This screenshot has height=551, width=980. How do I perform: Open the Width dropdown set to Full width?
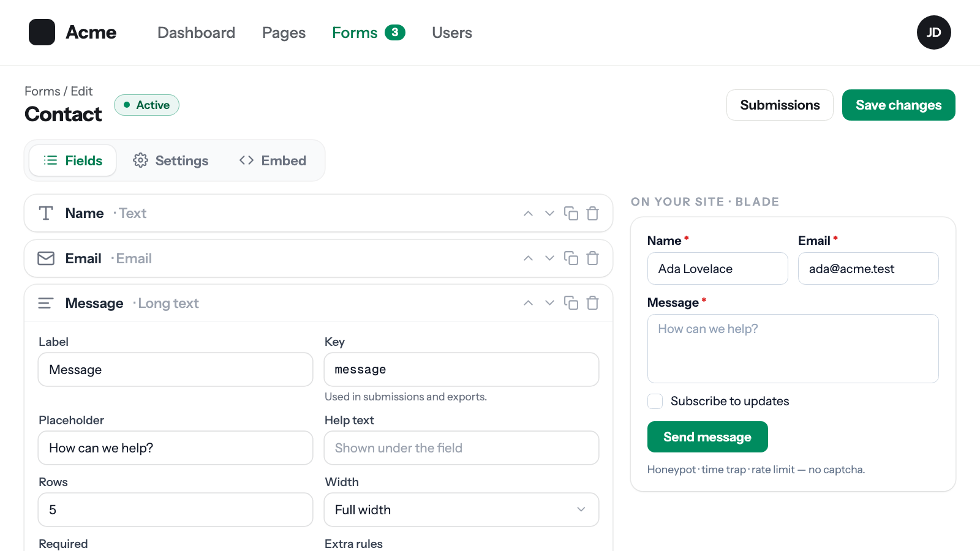pos(461,510)
